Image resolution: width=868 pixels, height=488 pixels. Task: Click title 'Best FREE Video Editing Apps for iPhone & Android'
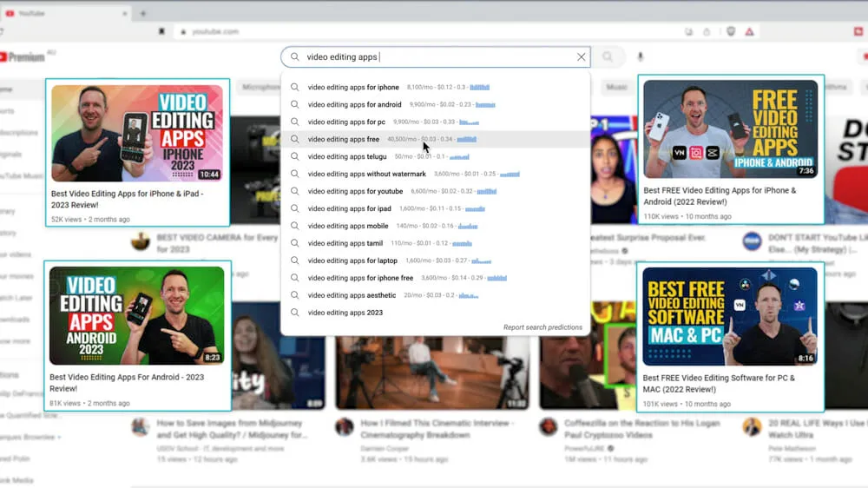(x=720, y=196)
